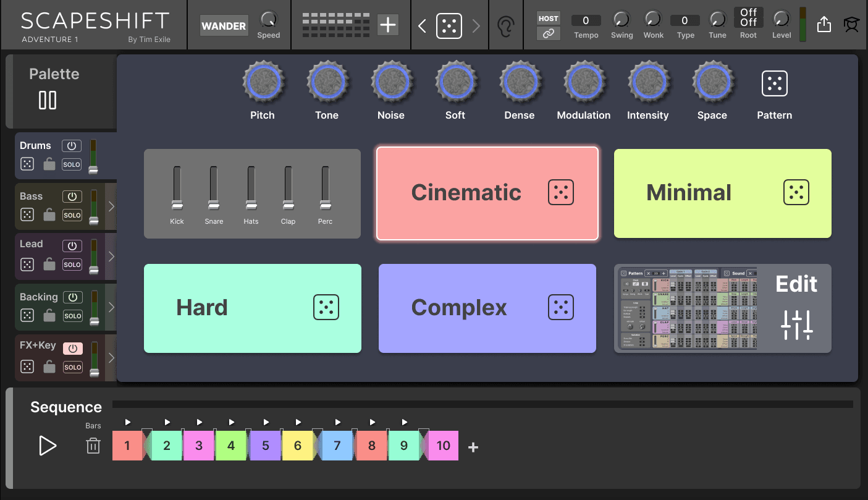868x500 pixels.
Task: Open the scene grid matrix icon
Action: tap(336, 25)
